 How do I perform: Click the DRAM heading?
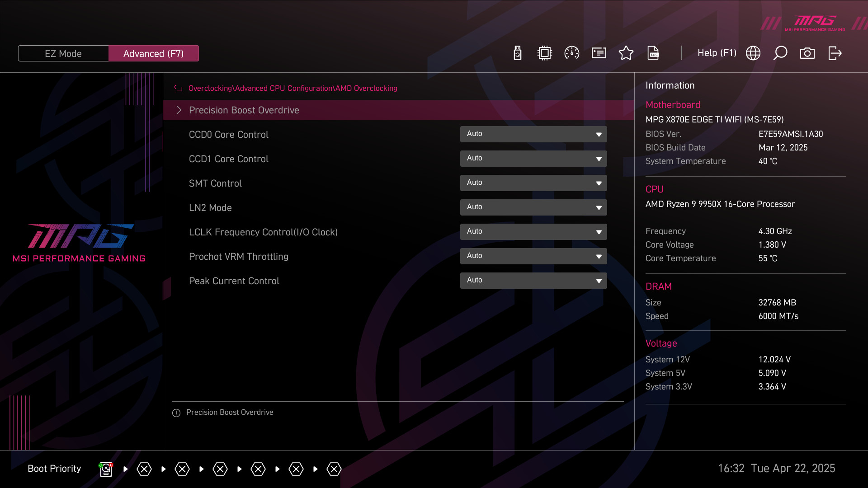(x=659, y=286)
